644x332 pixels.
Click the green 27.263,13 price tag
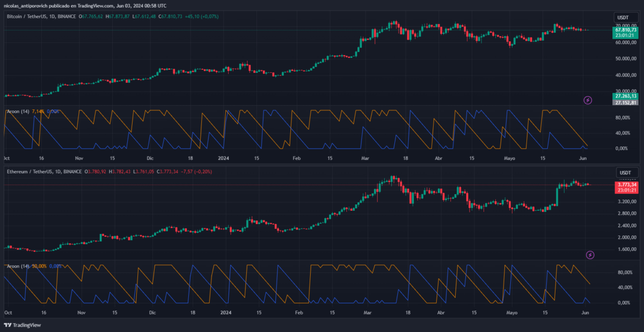pos(626,96)
